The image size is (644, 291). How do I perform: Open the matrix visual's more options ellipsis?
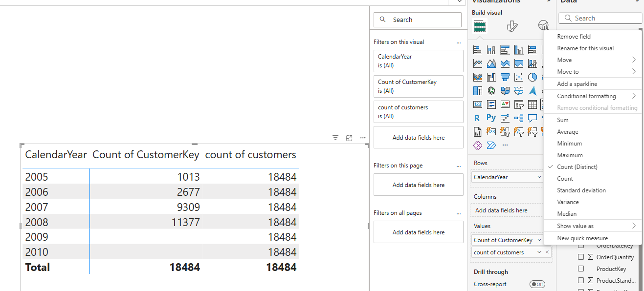(363, 138)
